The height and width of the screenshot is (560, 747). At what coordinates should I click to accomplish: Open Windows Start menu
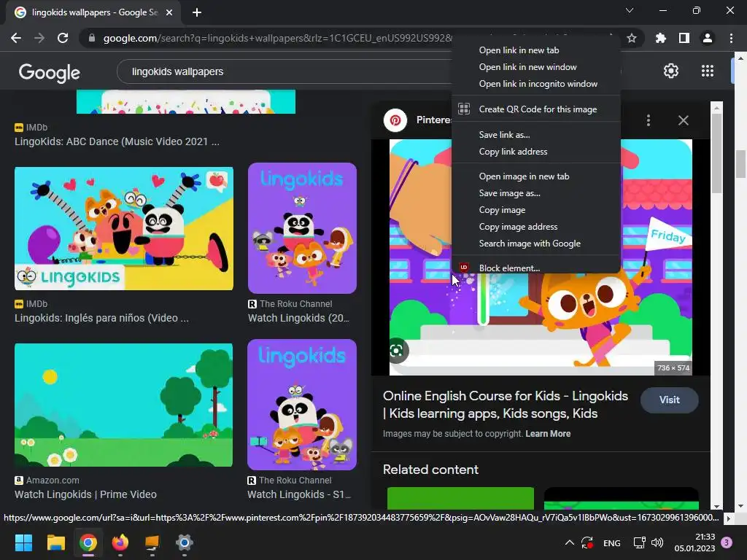23,542
